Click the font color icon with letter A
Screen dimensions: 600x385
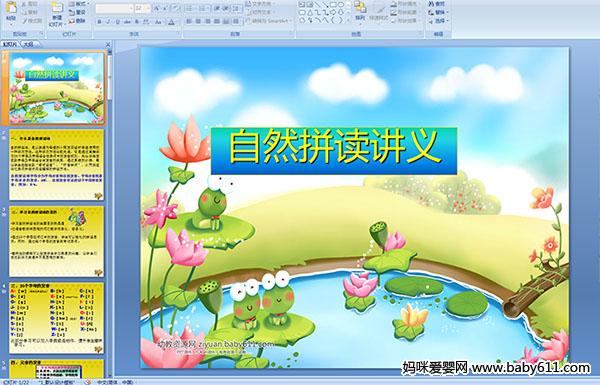click(171, 22)
